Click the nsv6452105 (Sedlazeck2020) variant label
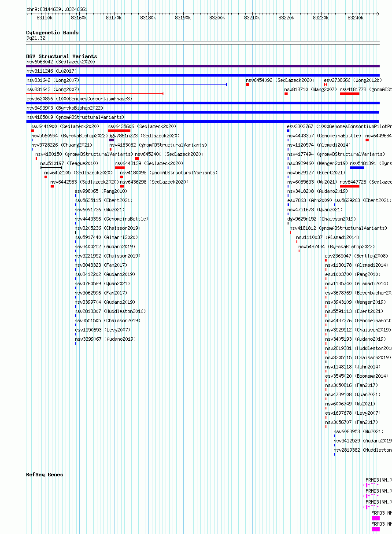 [x=79, y=173]
